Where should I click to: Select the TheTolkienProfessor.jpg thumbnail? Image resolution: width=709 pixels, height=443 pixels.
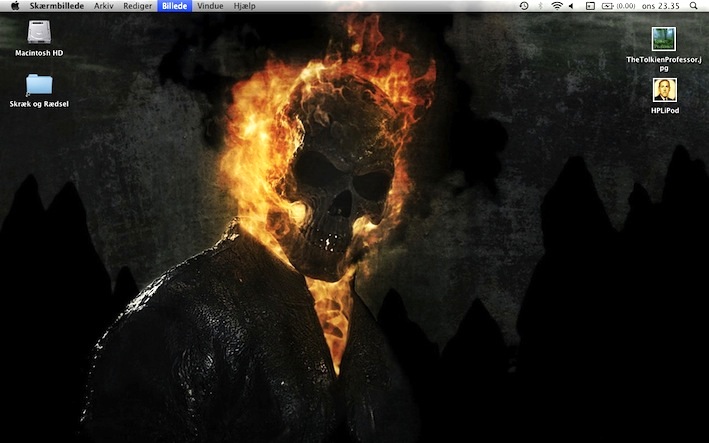coord(664,39)
